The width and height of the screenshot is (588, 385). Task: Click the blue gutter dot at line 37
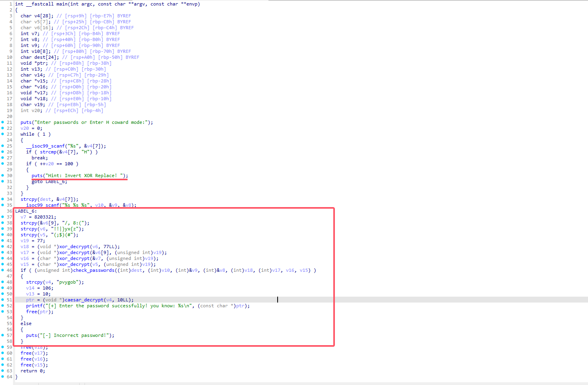tap(3, 217)
